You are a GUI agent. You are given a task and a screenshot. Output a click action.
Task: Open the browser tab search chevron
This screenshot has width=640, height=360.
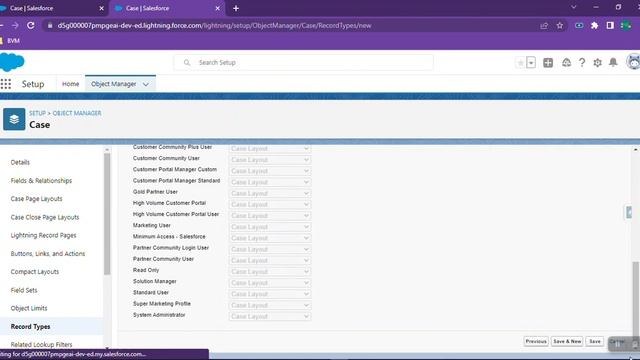(x=573, y=7)
